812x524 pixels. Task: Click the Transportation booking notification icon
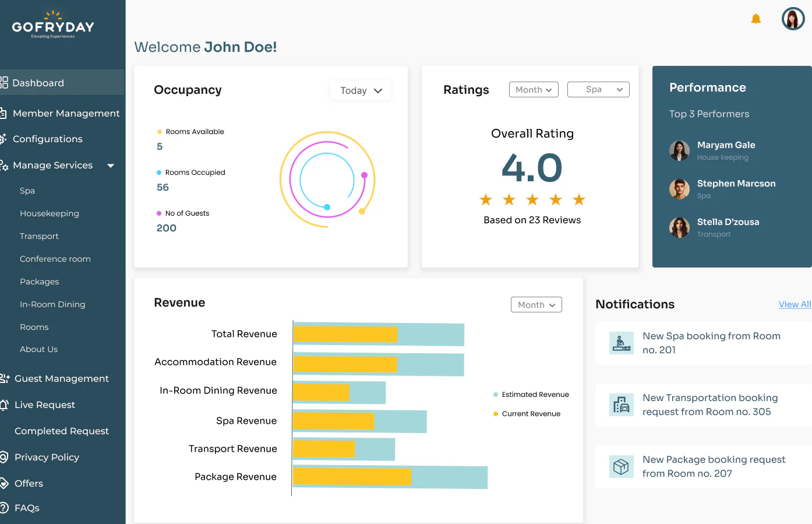click(622, 405)
